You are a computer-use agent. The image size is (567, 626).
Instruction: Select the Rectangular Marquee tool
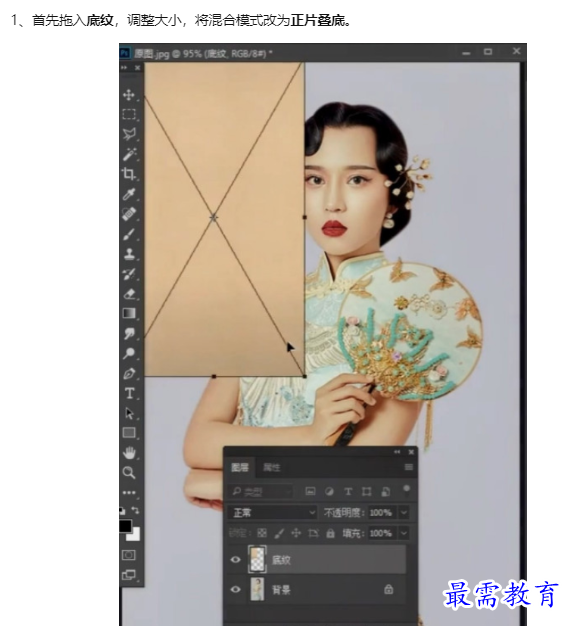(129, 115)
